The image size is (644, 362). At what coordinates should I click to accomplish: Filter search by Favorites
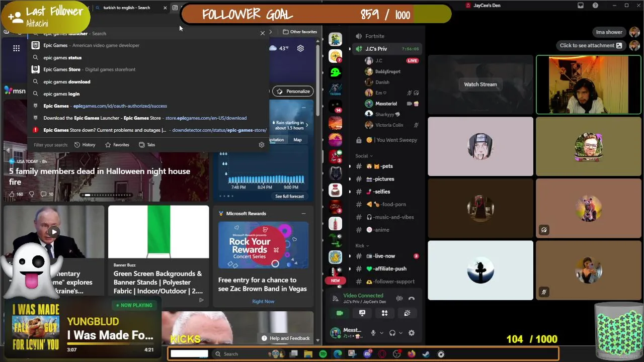[x=117, y=145]
